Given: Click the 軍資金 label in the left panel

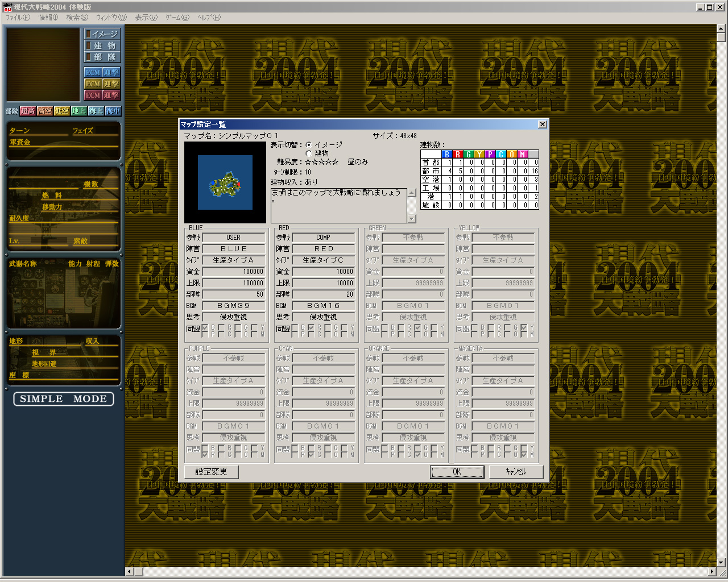Looking at the screenshot, I should coord(20,142).
